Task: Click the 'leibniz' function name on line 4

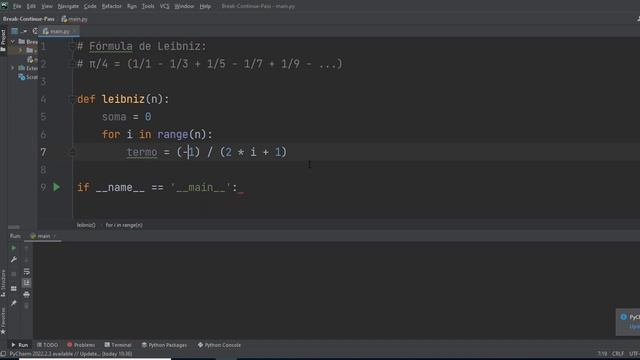Action: 123,99
